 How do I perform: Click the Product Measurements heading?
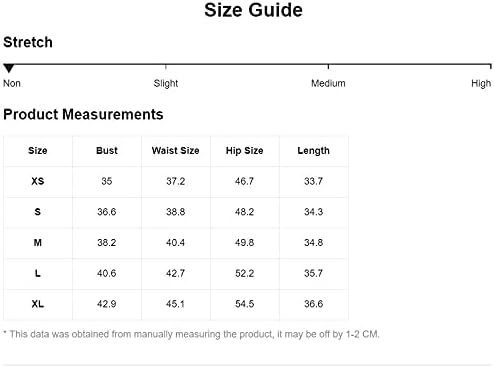[83, 114]
